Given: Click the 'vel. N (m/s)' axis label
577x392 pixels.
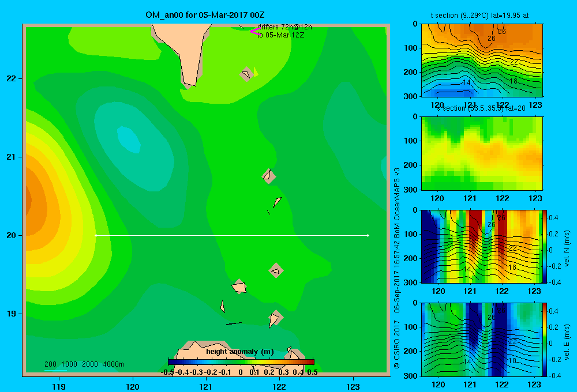Looking at the screenshot, I should pyautogui.click(x=567, y=248).
